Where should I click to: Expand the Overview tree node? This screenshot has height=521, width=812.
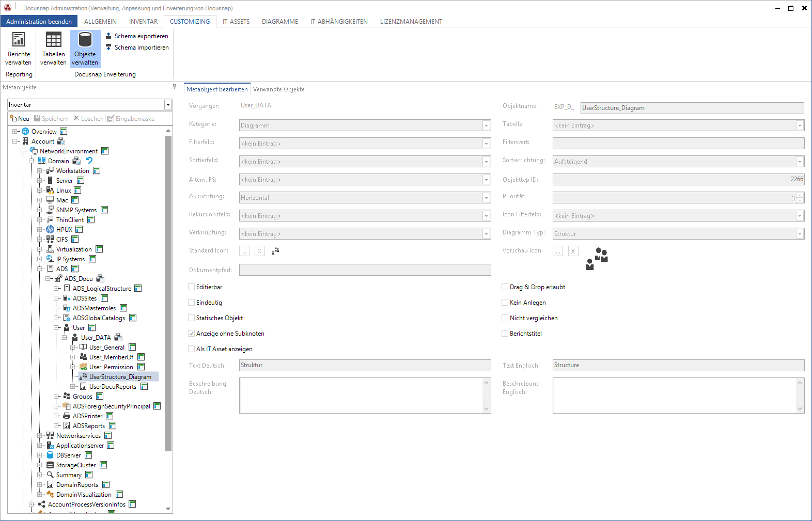tap(15, 131)
